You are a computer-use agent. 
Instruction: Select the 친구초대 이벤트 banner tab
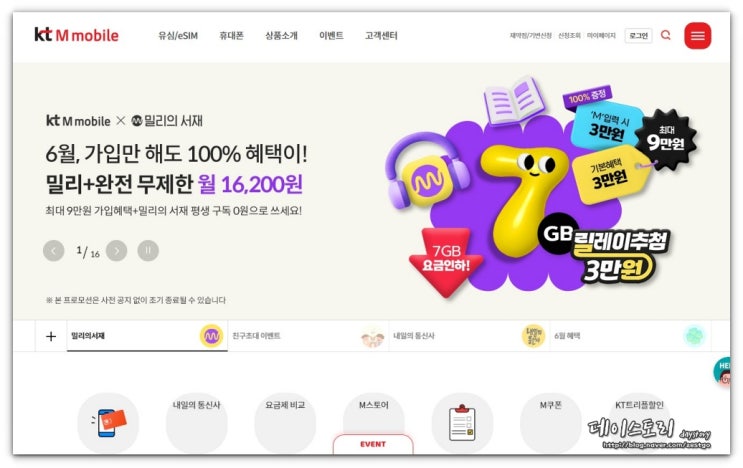308,336
